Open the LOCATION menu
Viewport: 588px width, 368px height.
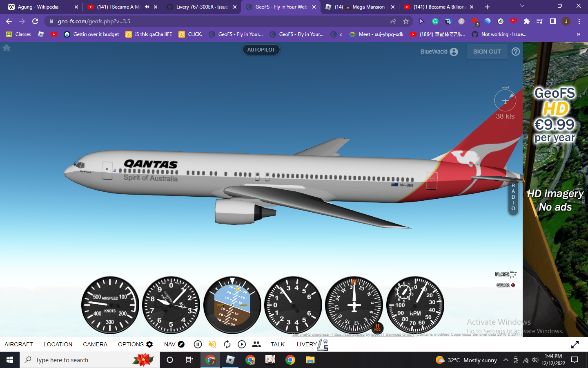(x=58, y=344)
